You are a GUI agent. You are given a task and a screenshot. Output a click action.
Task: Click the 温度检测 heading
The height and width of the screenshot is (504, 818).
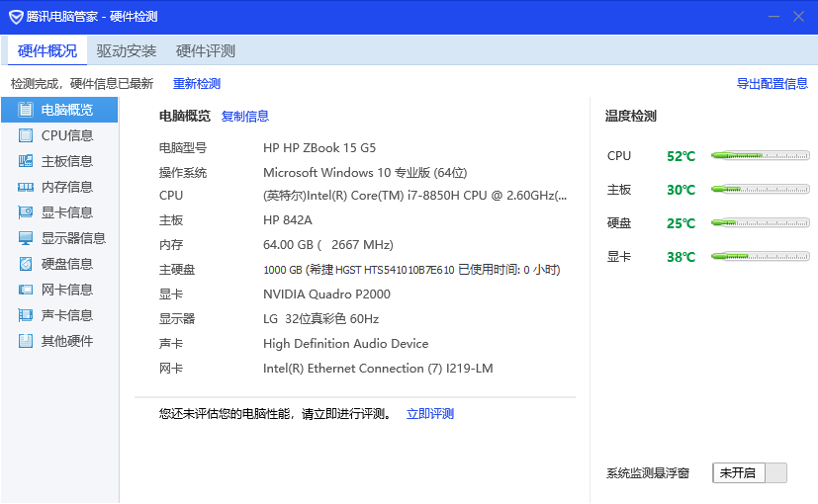(x=631, y=116)
